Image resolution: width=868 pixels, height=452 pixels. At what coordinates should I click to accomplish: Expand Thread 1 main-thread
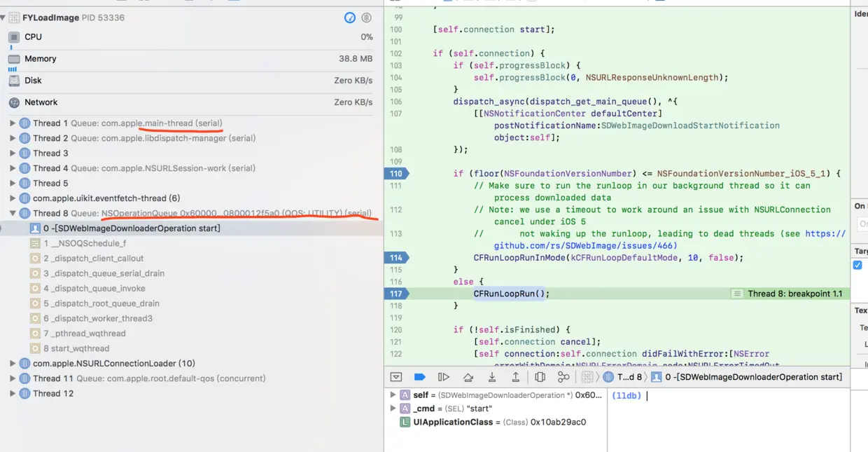pyautogui.click(x=13, y=123)
